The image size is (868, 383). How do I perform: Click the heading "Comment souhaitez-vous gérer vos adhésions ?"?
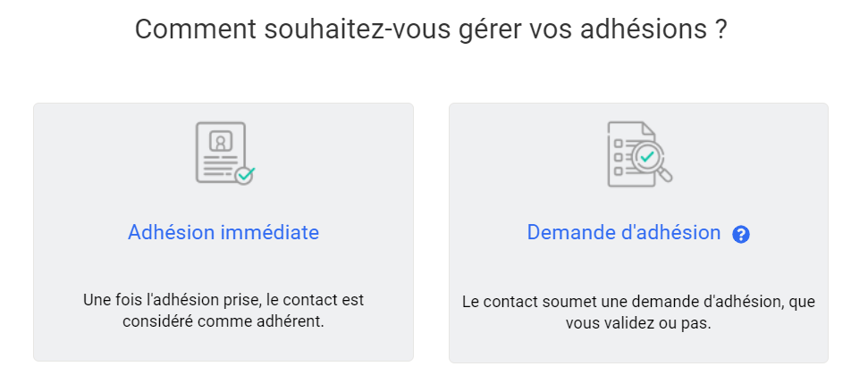(x=431, y=29)
